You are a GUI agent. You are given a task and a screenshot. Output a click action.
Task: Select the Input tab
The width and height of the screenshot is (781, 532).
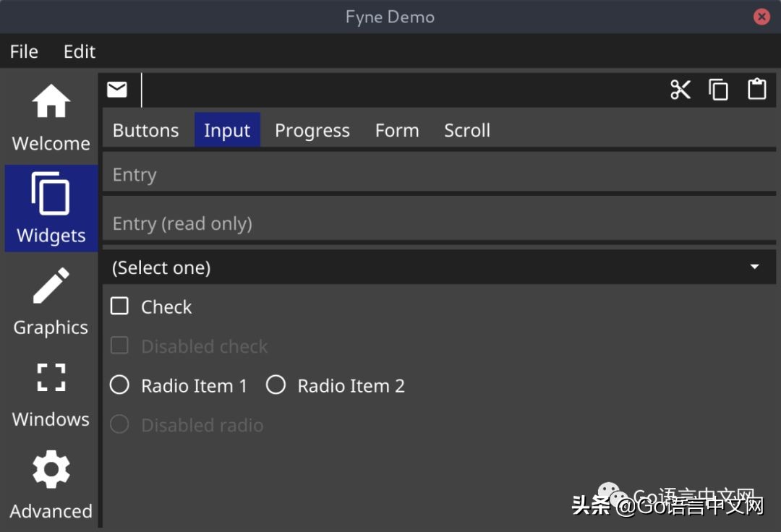(227, 130)
